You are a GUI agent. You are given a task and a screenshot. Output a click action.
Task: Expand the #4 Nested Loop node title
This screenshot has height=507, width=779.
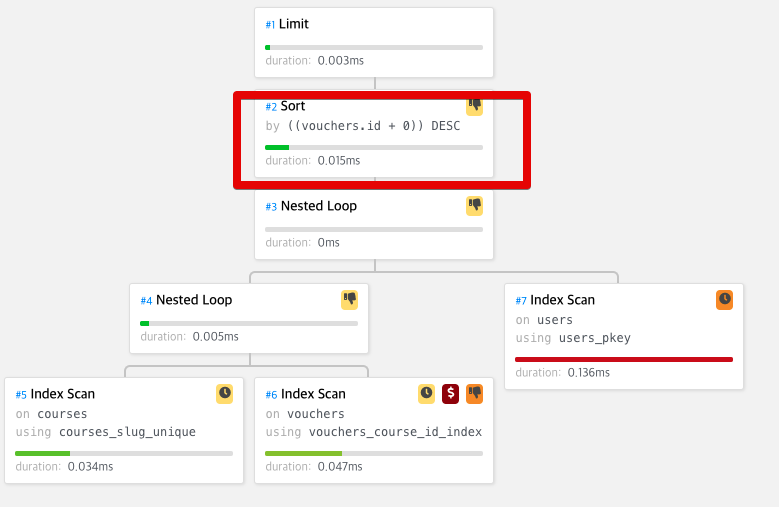(193, 300)
